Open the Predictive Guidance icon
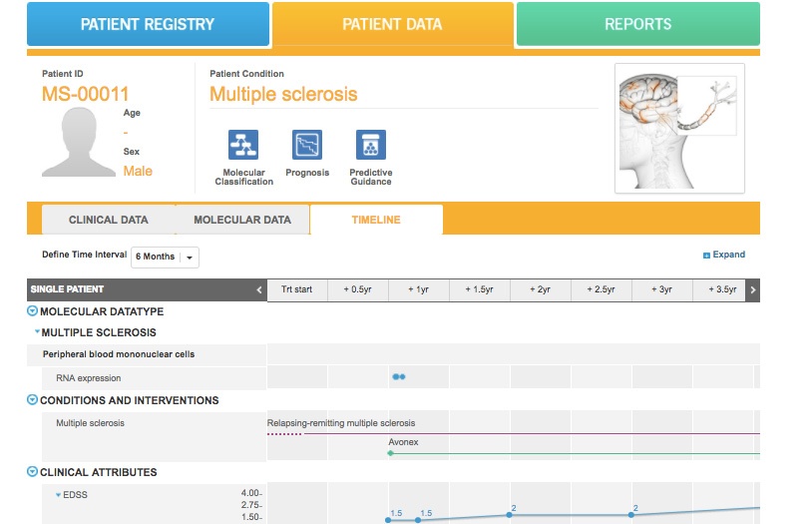Image resolution: width=812 pixels, height=524 pixels. [371, 145]
